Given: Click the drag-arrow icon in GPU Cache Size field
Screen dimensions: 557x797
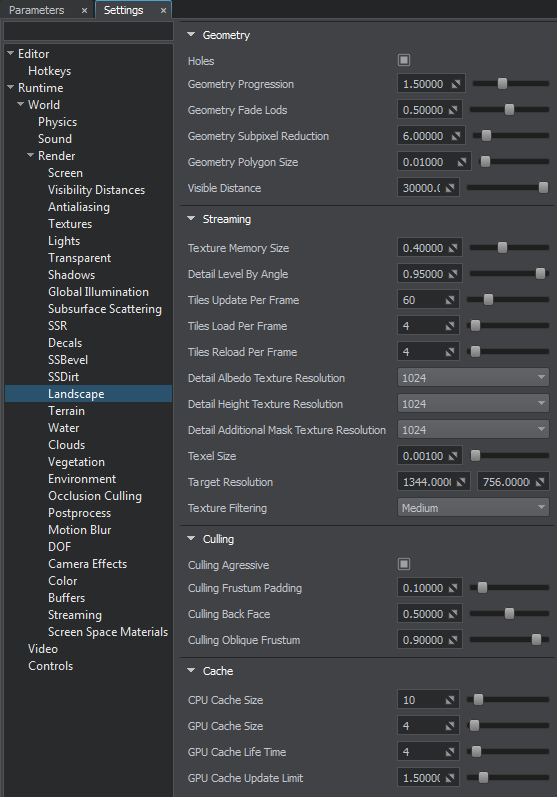Looking at the screenshot, I should [x=450, y=726].
